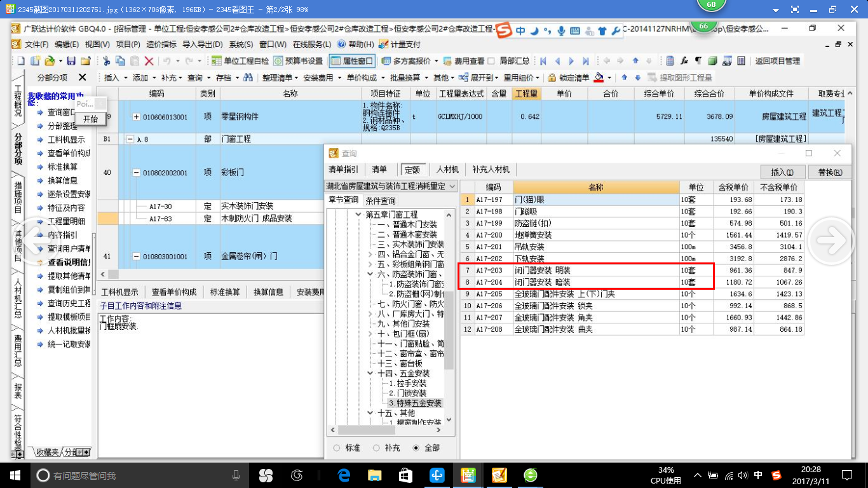The width and height of the screenshot is (868, 488).
Task: Toggle the 局部汇总 checkbox
Action: 491,61
